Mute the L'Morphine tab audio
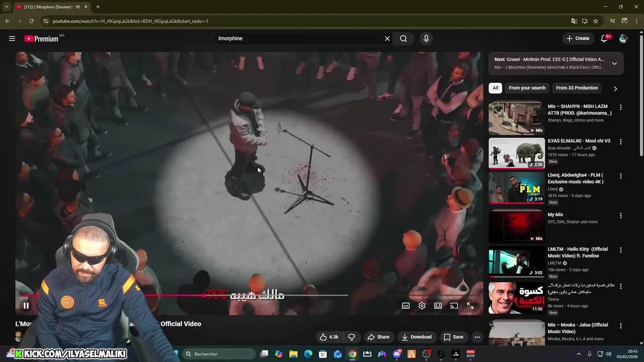Viewport: 644px width, 362px height. [x=77, y=7]
